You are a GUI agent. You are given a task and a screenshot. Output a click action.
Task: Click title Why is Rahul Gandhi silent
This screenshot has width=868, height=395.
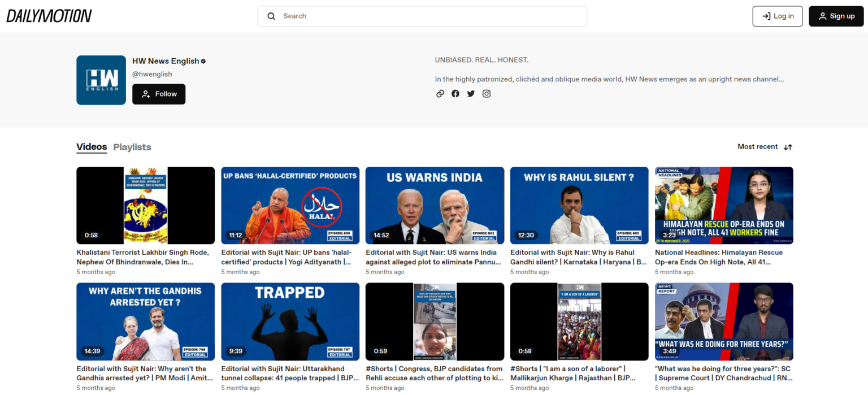(579, 257)
